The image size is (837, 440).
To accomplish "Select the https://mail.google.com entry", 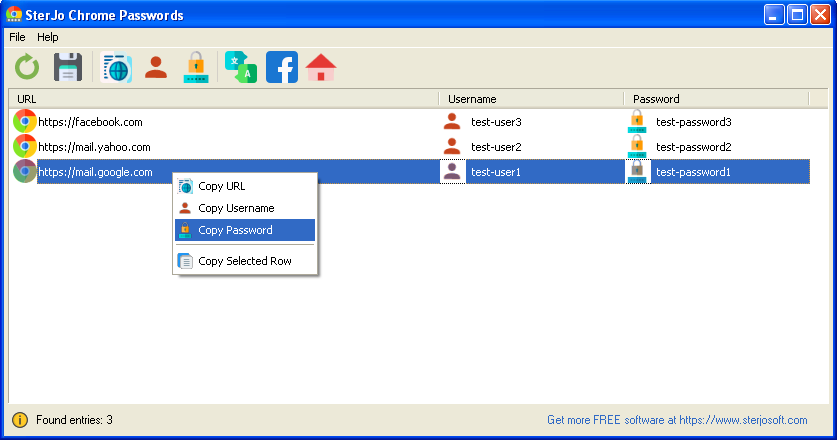I will pyautogui.click(x=95, y=172).
